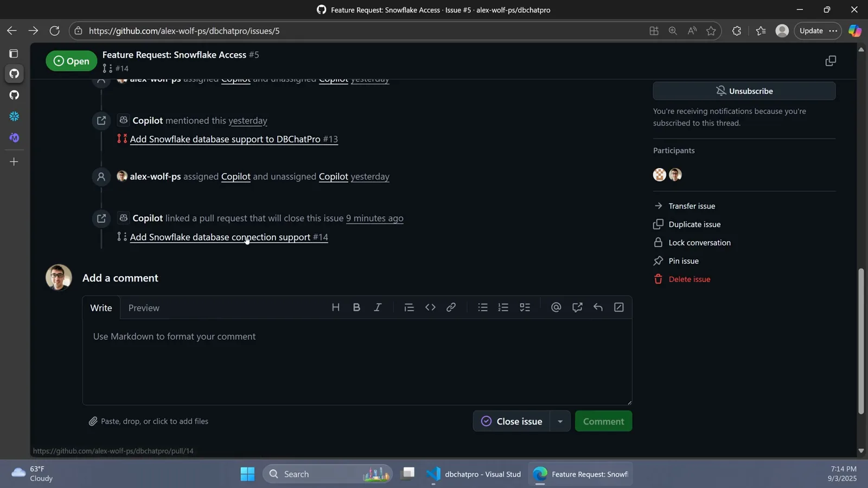Add this page to favorites star
This screenshot has width=868, height=488.
pyautogui.click(x=711, y=31)
